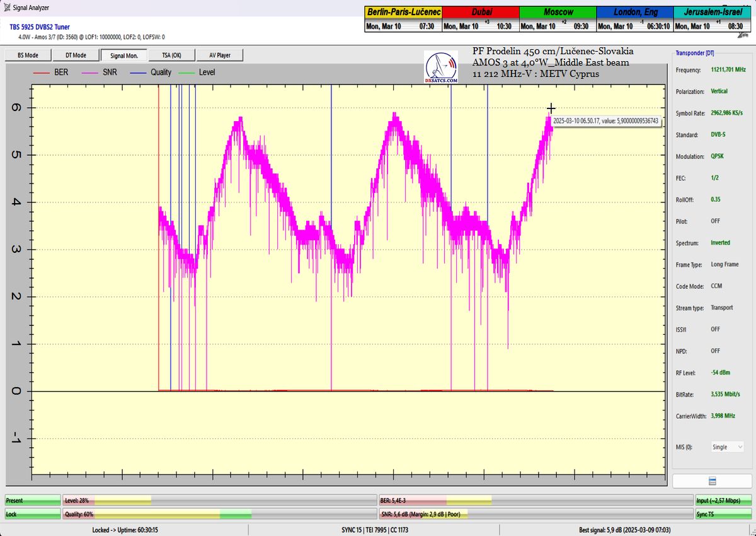Click the green Level legend line

point(187,73)
